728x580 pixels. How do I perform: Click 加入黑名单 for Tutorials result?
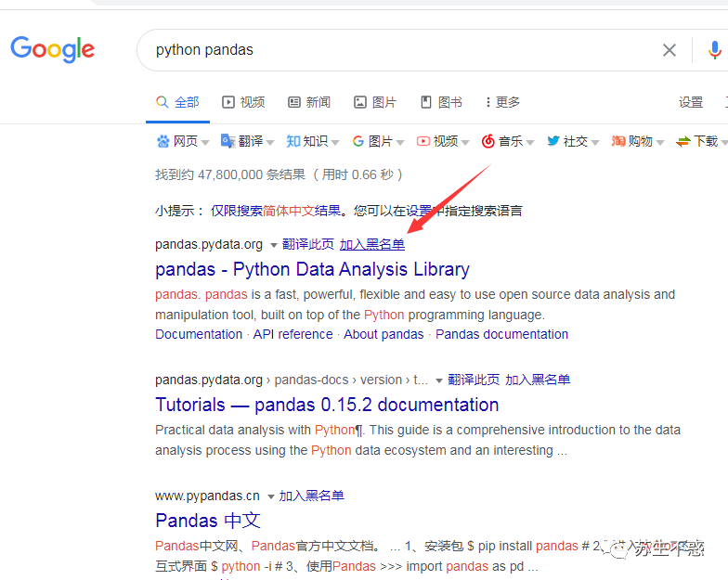tap(538, 380)
